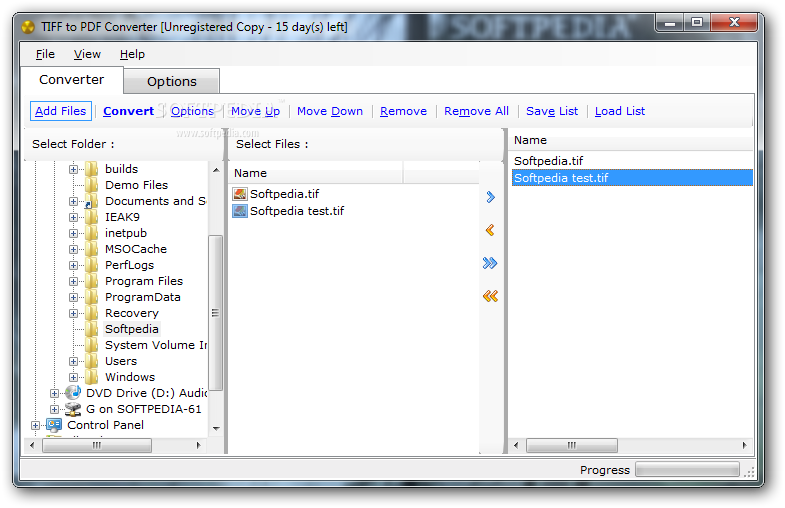Click the G on SOFTPEDIA-61 network drive icon
785x508 pixels.
(73, 409)
